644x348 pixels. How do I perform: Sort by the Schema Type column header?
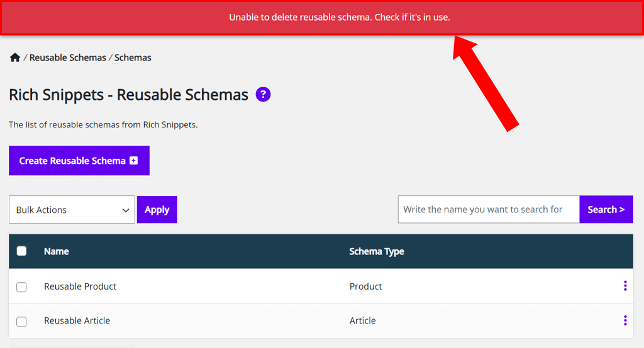click(x=377, y=251)
